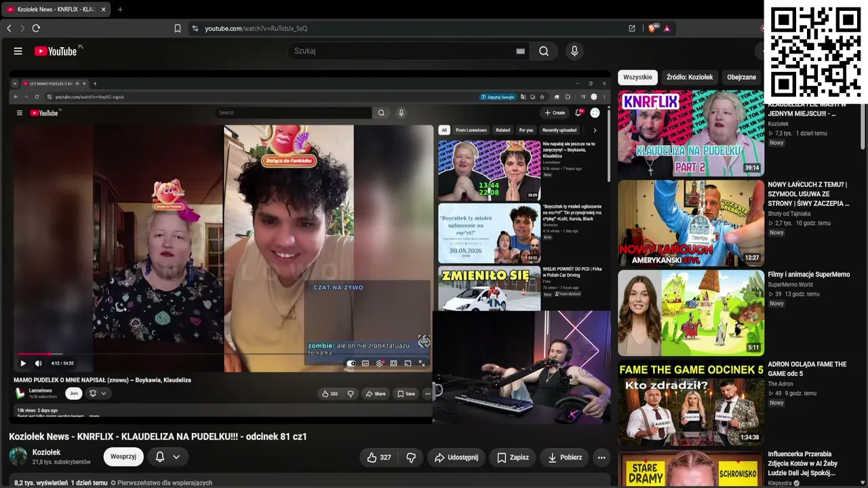Image resolution: width=868 pixels, height=488 pixels.
Task: View site information beside the URL
Action: [195, 28]
